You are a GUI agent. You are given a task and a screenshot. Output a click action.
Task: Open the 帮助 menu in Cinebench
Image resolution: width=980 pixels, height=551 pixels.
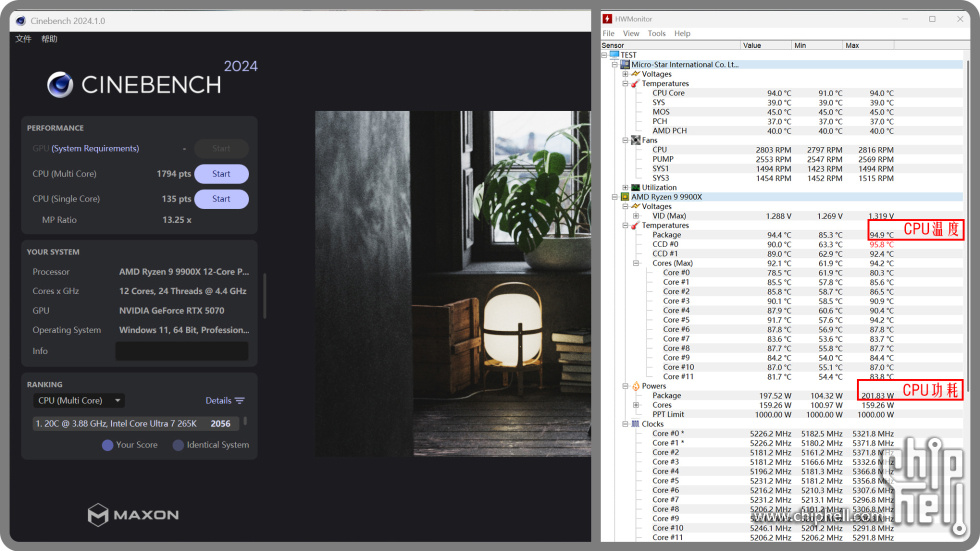pyautogui.click(x=49, y=39)
